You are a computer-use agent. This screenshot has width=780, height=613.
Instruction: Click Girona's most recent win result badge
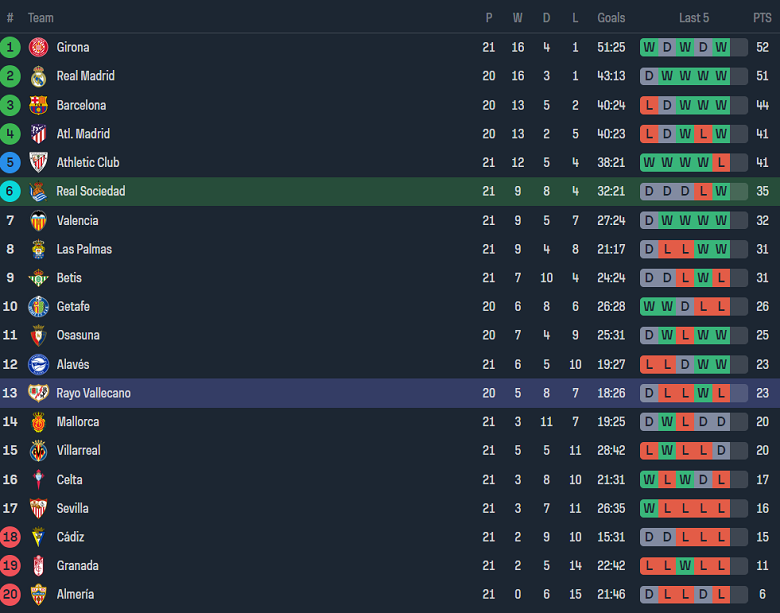pyautogui.click(x=738, y=47)
